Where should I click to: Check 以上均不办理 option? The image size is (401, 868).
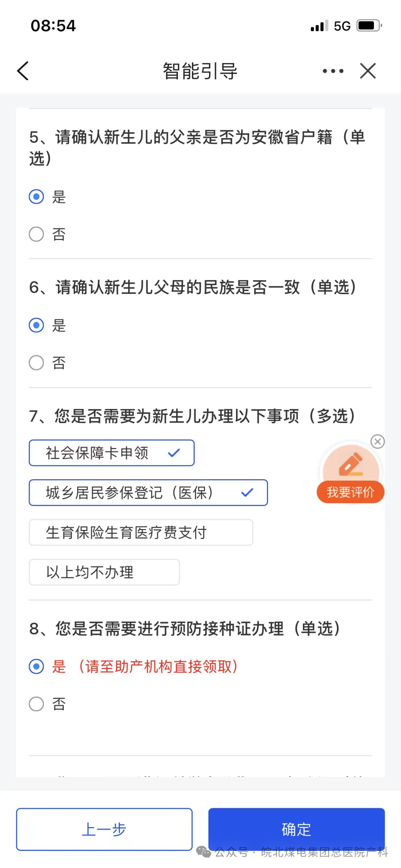[x=104, y=572]
